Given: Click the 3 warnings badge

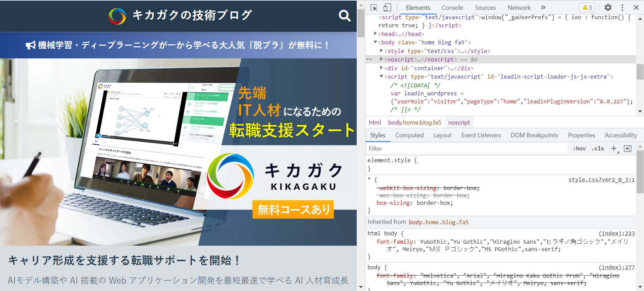Looking at the screenshot, I should (x=587, y=7).
